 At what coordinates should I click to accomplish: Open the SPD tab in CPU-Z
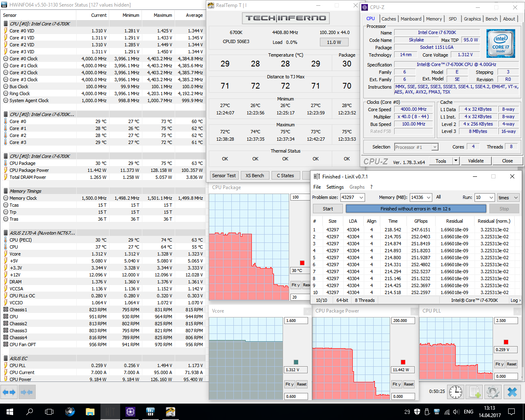click(452, 19)
